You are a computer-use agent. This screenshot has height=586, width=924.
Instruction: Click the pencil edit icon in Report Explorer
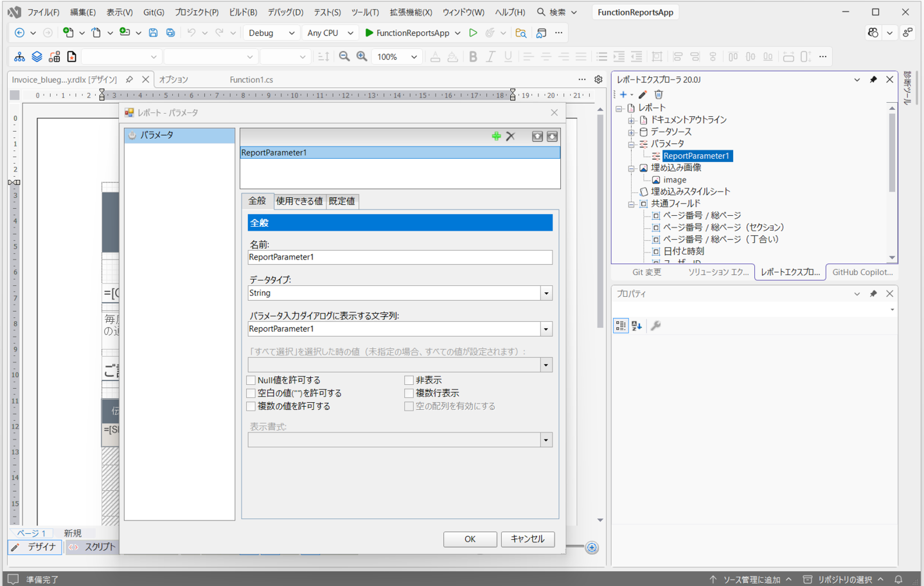pos(643,94)
